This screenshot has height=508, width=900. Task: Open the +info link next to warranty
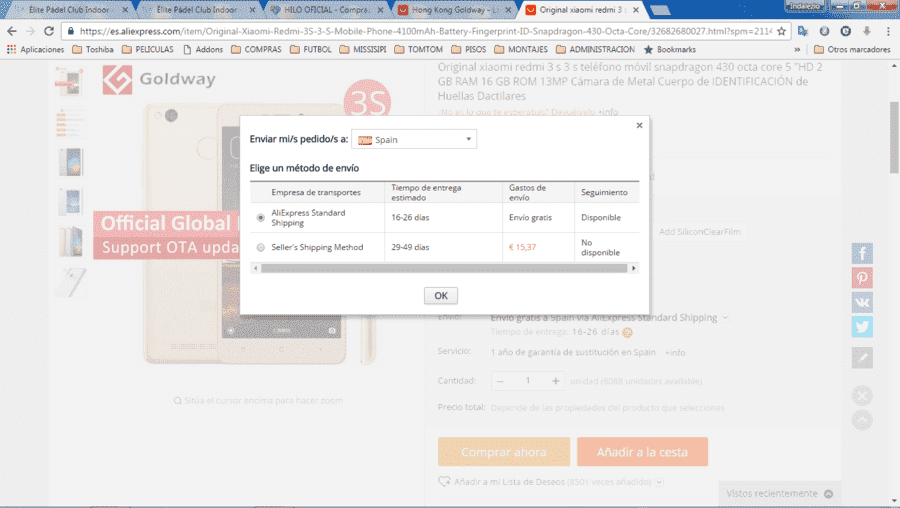click(675, 353)
